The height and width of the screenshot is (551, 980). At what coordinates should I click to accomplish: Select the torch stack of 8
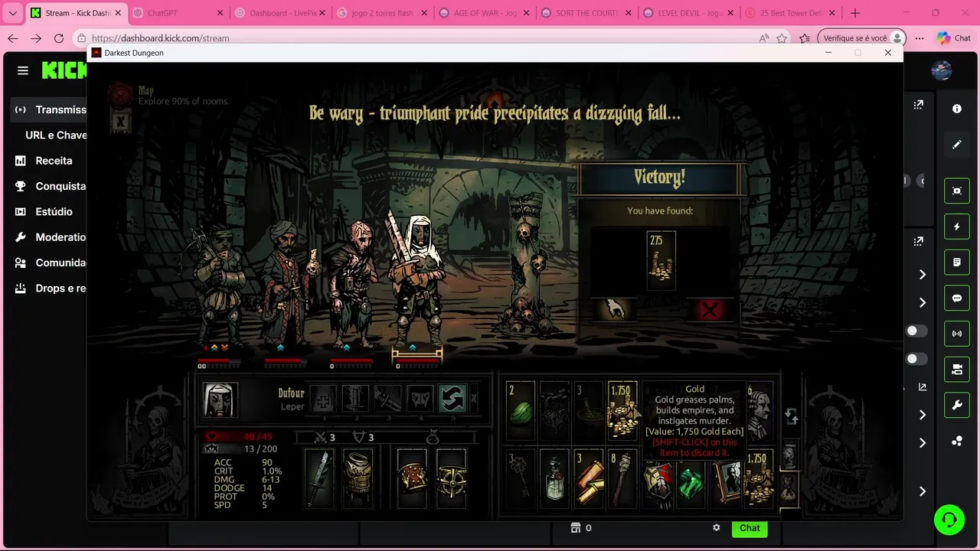point(622,479)
